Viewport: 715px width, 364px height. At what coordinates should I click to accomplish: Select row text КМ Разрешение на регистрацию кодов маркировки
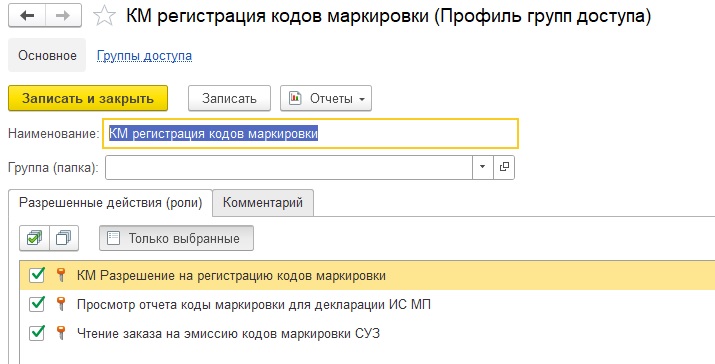231,276
